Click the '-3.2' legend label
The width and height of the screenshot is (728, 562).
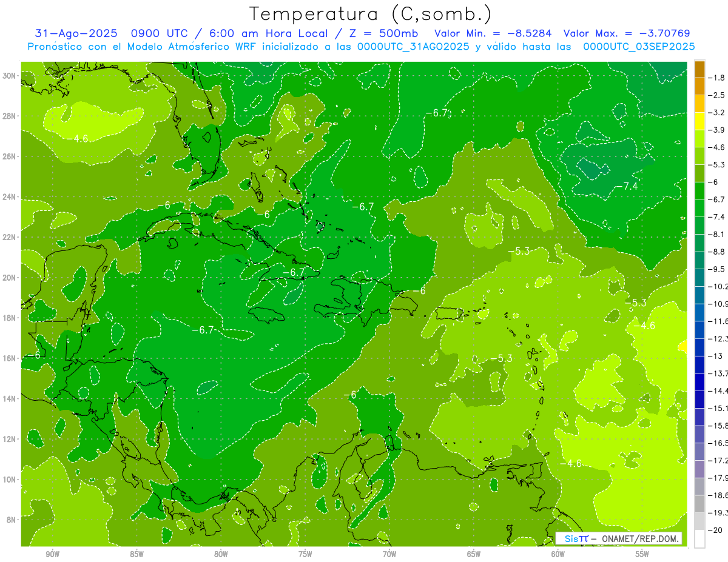pos(717,112)
